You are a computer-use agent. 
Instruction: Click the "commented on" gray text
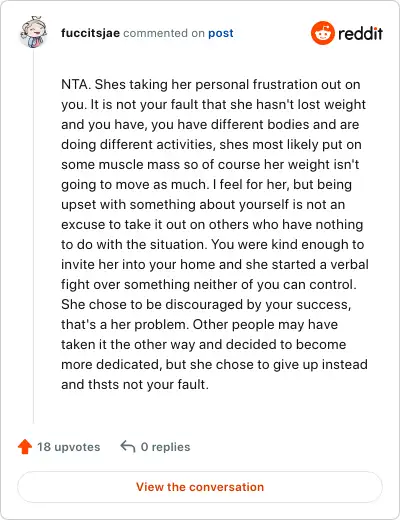[x=164, y=33]
